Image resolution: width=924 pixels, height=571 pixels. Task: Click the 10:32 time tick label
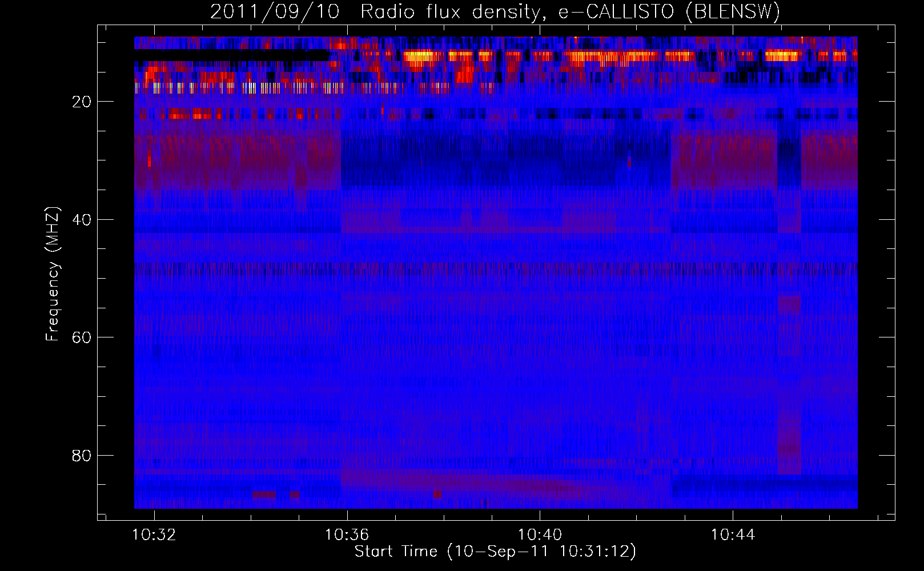154,535
